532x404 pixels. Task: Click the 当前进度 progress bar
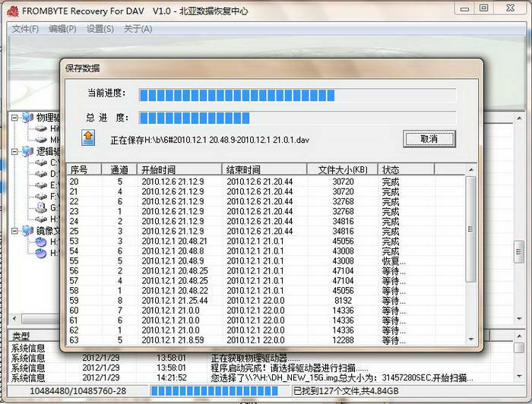(297, 95)
